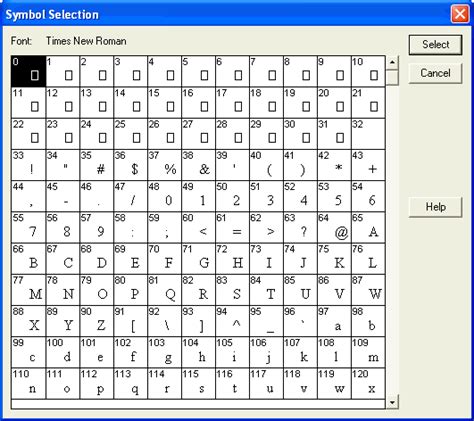Choose the hash symbol in cell 35

(97, 165)
